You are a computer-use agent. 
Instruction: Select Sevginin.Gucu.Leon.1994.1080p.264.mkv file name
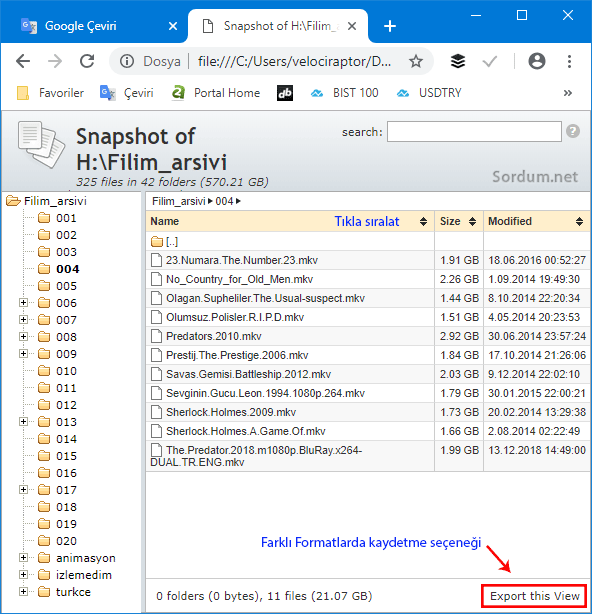click(x=265, y=393)
